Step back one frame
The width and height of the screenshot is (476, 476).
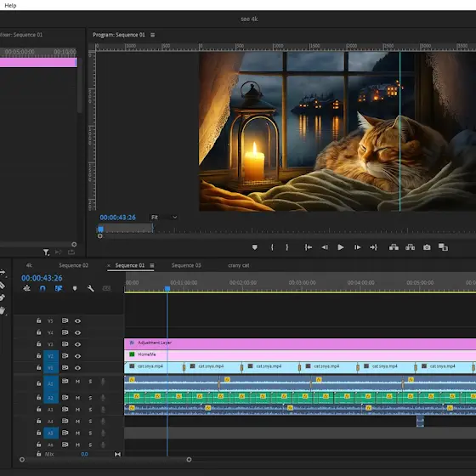point(325,247)
